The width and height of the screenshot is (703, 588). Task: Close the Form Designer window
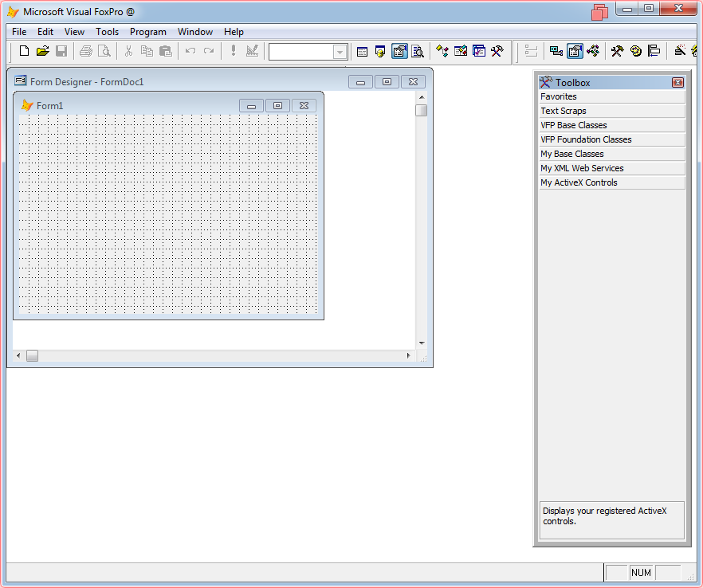(414, 81)
